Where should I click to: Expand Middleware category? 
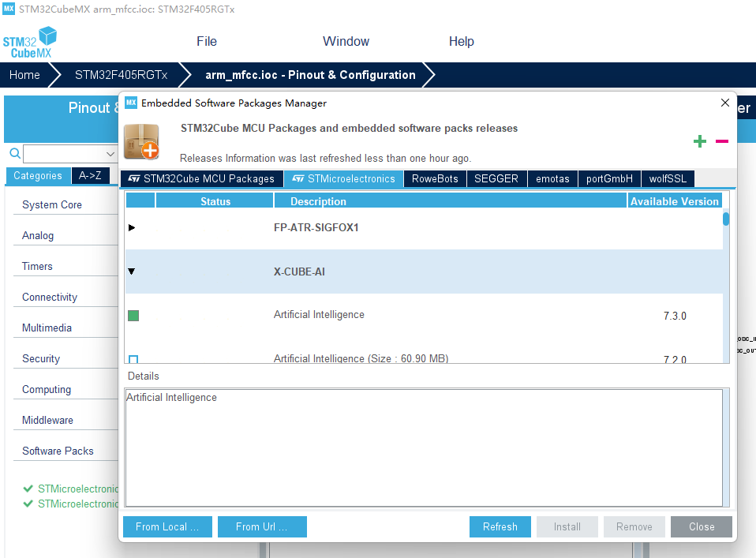coord(47,421)
